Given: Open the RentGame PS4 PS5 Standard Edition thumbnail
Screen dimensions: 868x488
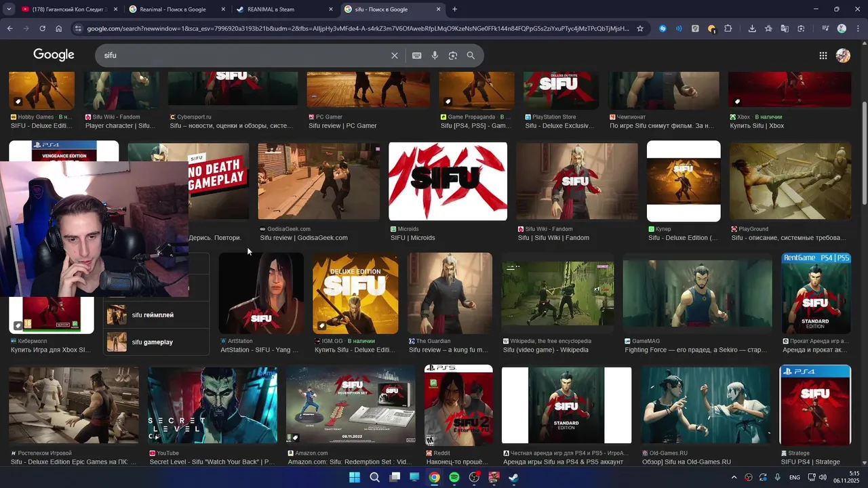Looking at the screenshot, I should 816,293.
